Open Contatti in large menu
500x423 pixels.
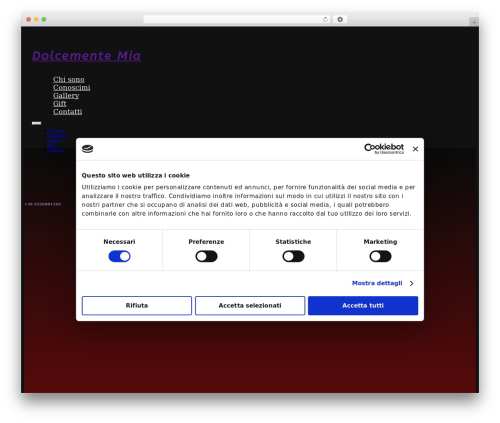(x=67, y=111)
